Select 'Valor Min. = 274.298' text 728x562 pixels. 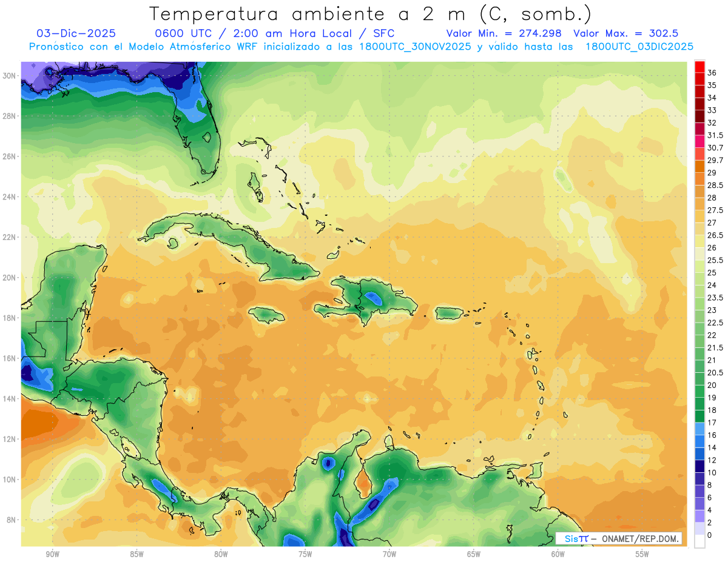504,33
